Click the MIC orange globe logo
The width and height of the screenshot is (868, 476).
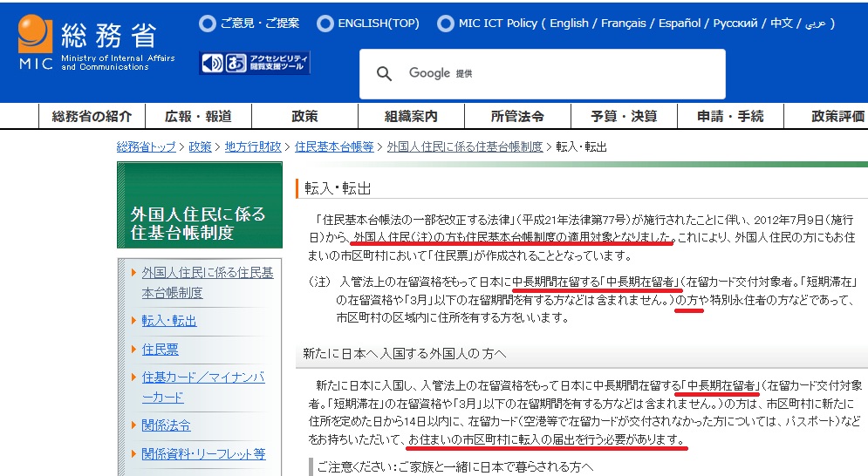(x=36, y=33)
